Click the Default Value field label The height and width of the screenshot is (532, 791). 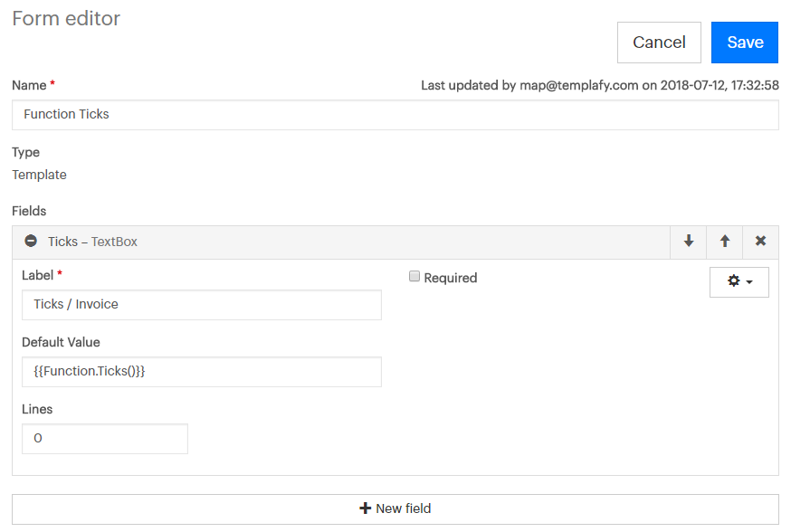click(61, 342)
